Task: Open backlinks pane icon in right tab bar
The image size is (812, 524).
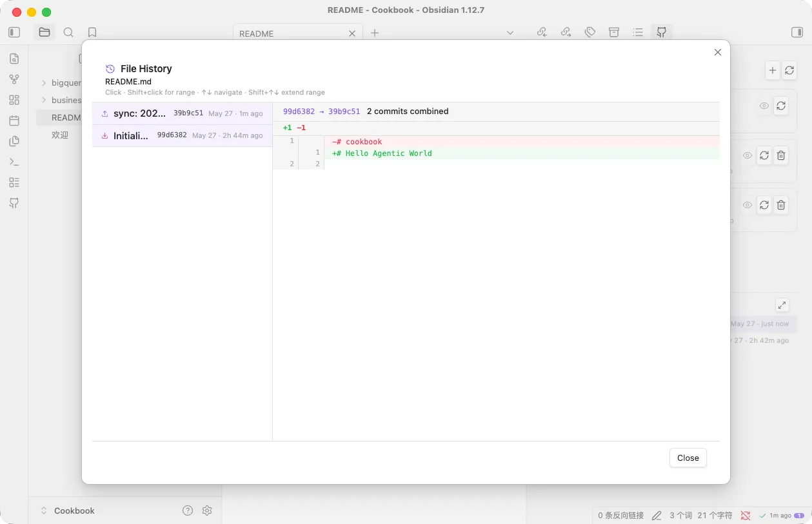Action: 542,32
